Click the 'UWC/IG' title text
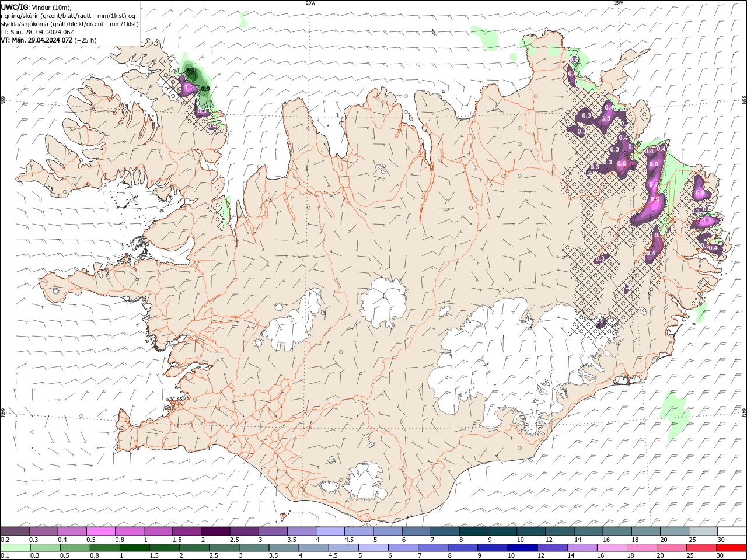Screen dimensions: 747x560 pyautogui.click(x=15, y=6)
